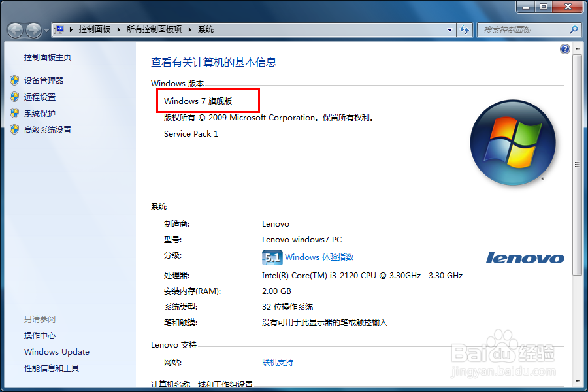Select system type value 32 位操作系统
The image size is (588, 392).
[x=287, y=307]
